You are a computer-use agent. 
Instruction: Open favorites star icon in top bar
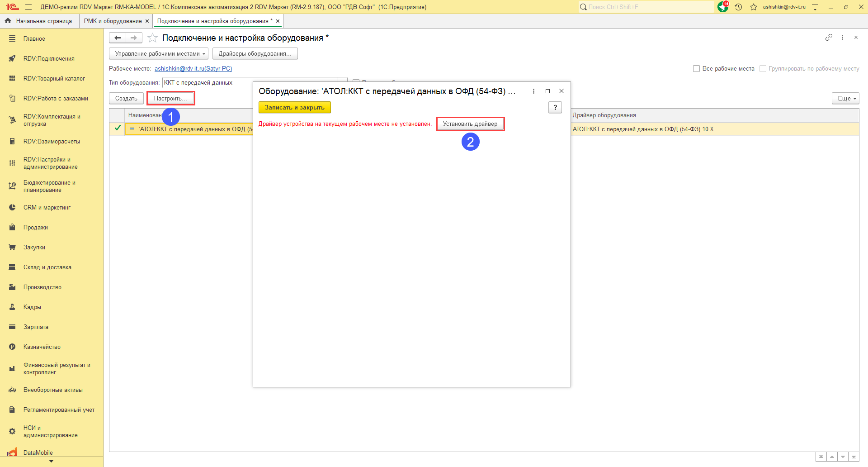753,7
